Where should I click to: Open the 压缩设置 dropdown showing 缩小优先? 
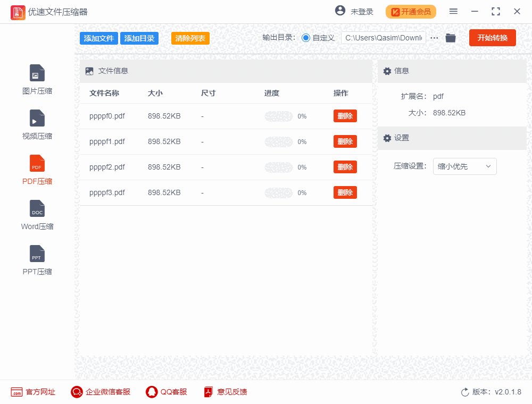tap(464, 166)
